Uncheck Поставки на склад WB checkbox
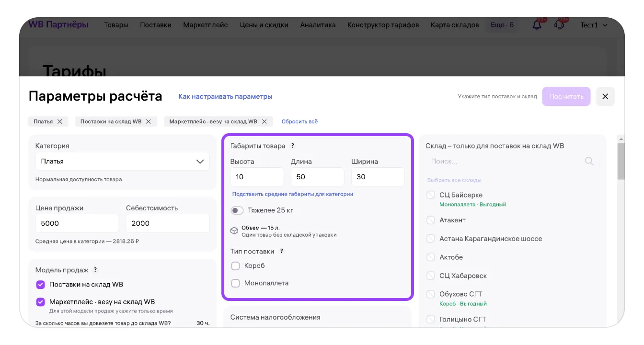 point(40,285)
